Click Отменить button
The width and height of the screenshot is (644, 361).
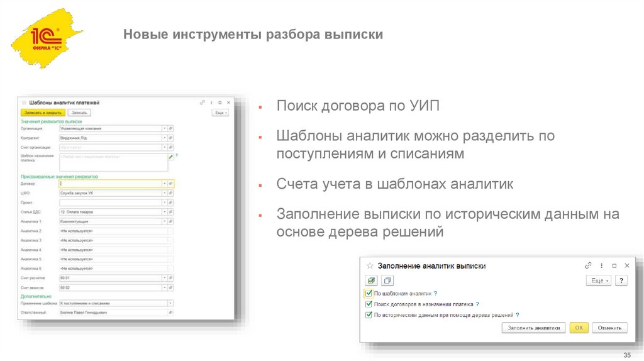[609, 328]
